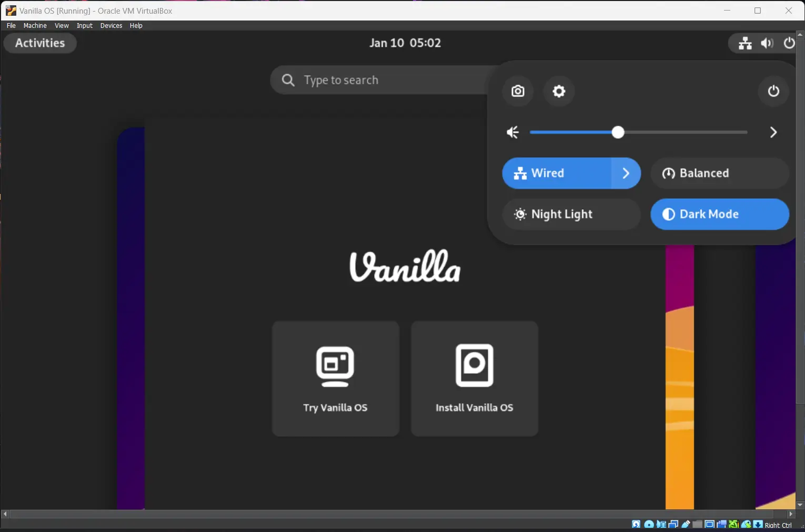Toggle the Night Light setting
Viewport: 805px width, 532px height.
571,214
